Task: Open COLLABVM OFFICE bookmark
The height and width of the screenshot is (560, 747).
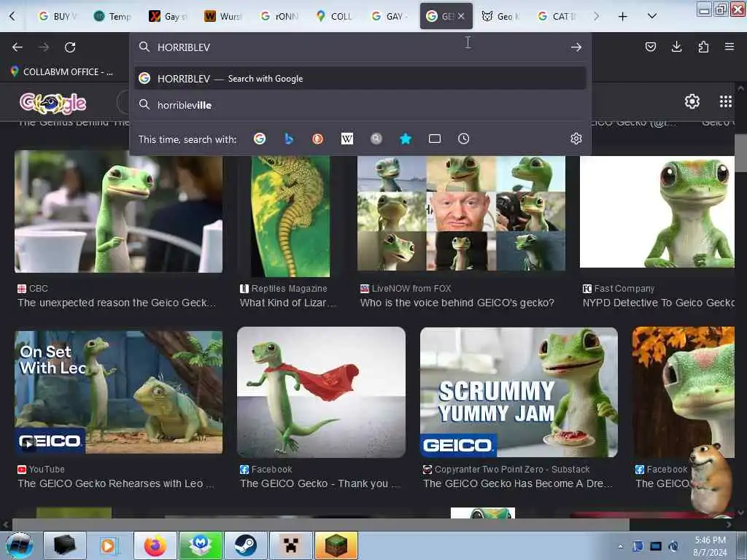Action: (x=62, y=72)
